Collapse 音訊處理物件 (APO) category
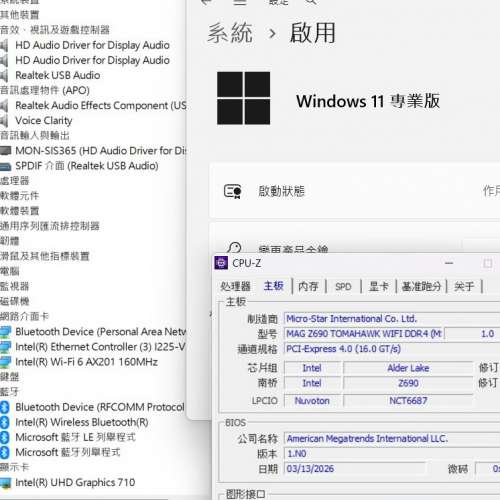This screenshot has width=500, height=500. pos(45,90)
